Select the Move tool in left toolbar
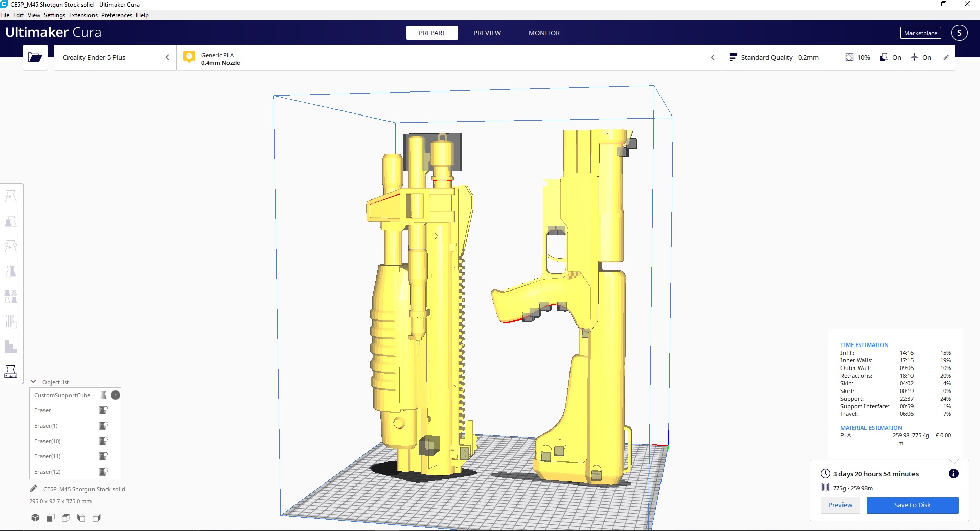This screenshot has height=531, width=980. pos(11,197)
